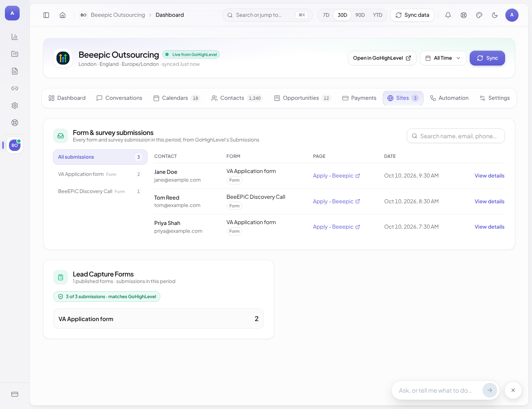The image size is (532, 409).
Task: Open the Automation tab
Action: (x=449, y=98)
